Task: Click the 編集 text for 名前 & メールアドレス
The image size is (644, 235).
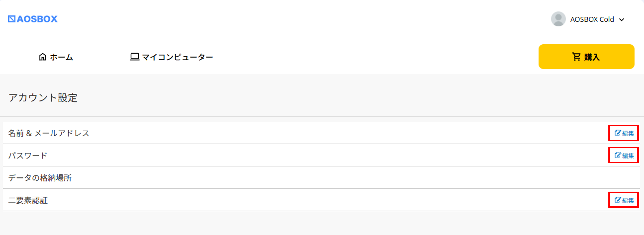Action: [x=628, y=133]
